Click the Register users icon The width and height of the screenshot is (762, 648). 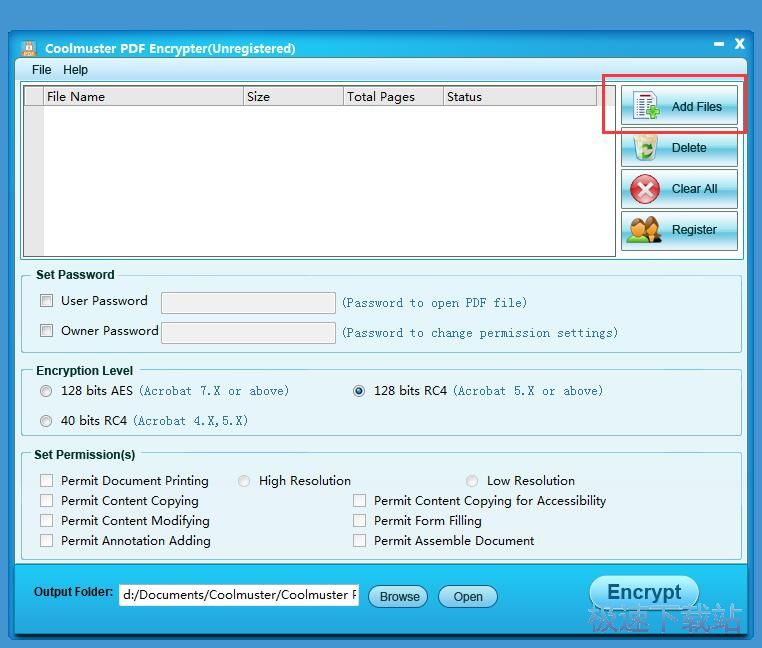(x=644, y=230)
